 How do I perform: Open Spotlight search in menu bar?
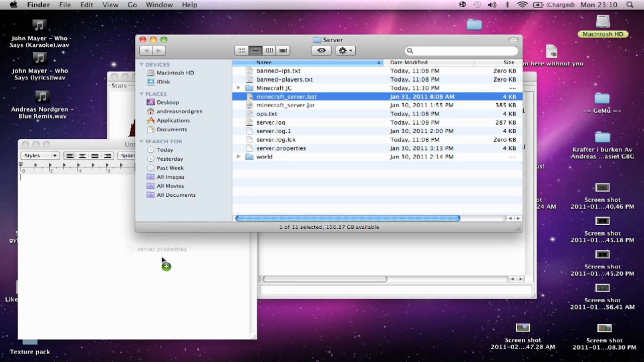point(630,5)
